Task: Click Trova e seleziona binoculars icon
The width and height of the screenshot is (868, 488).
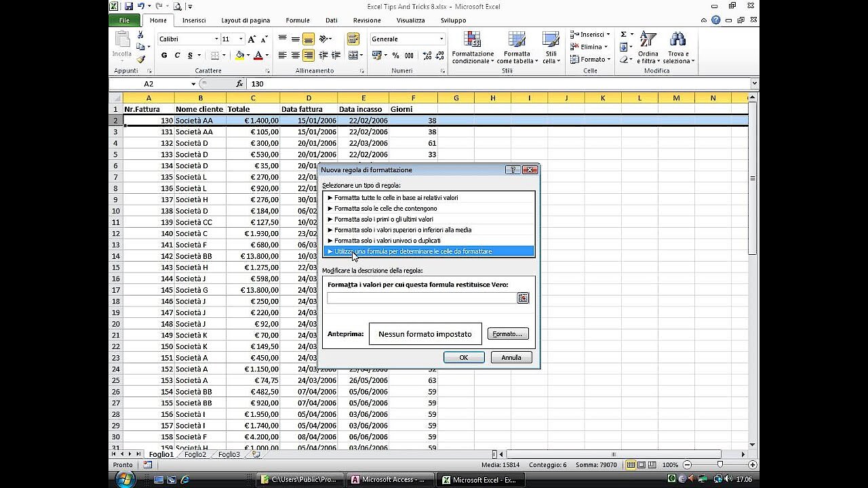Action: pyautogui.click(x=677, y=40)
